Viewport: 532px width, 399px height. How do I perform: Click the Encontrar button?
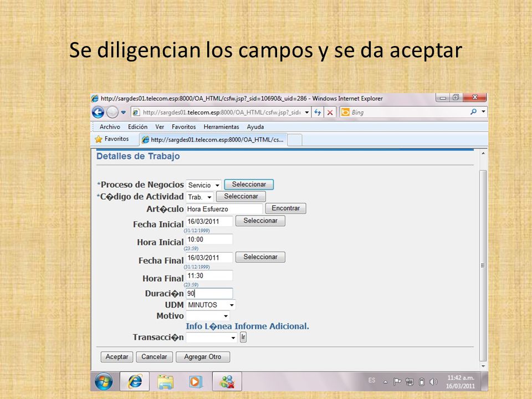coord(286,208)
